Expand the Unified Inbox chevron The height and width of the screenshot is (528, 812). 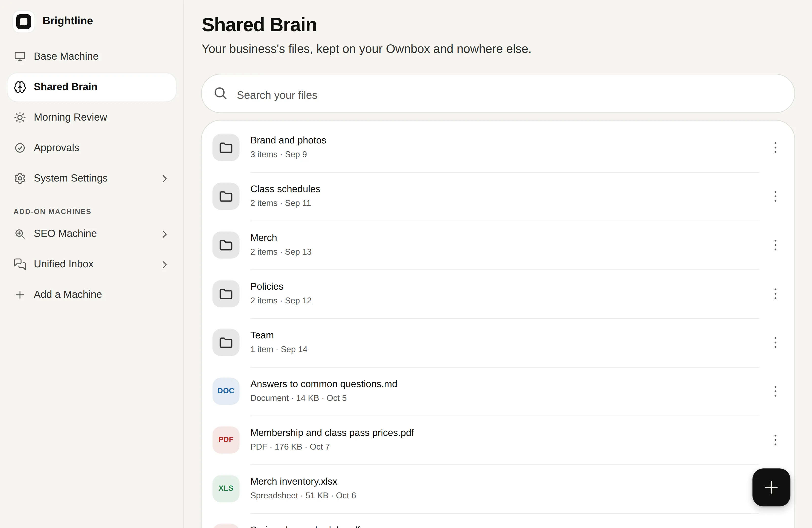[x=164, y=265]
